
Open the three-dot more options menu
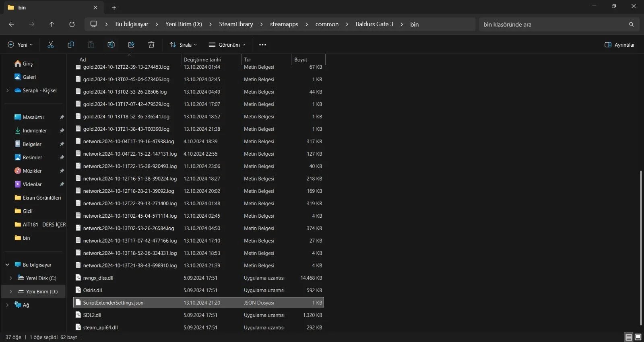262,45
